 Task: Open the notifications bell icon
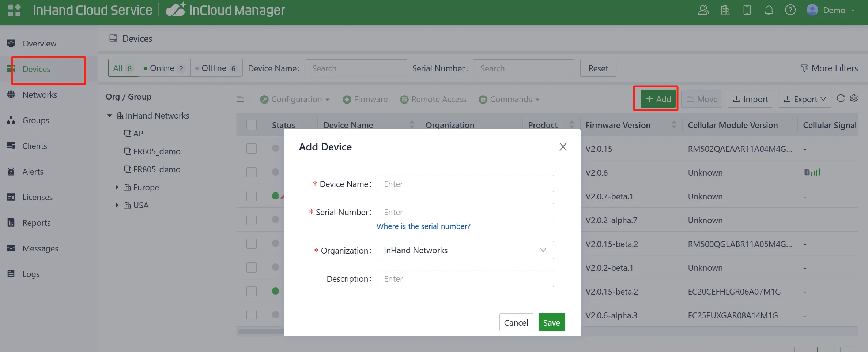[769, 10]
